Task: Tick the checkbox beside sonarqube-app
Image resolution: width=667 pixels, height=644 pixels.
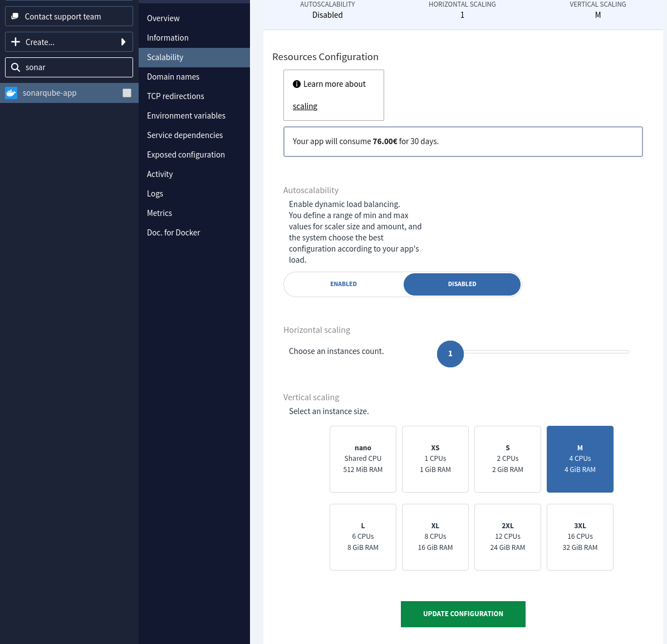Action: 127,92
